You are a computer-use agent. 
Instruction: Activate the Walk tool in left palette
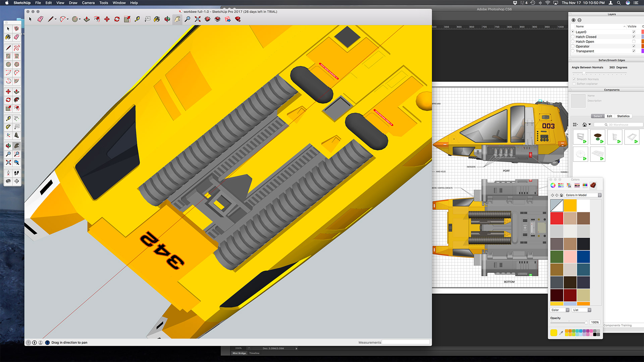16,173
